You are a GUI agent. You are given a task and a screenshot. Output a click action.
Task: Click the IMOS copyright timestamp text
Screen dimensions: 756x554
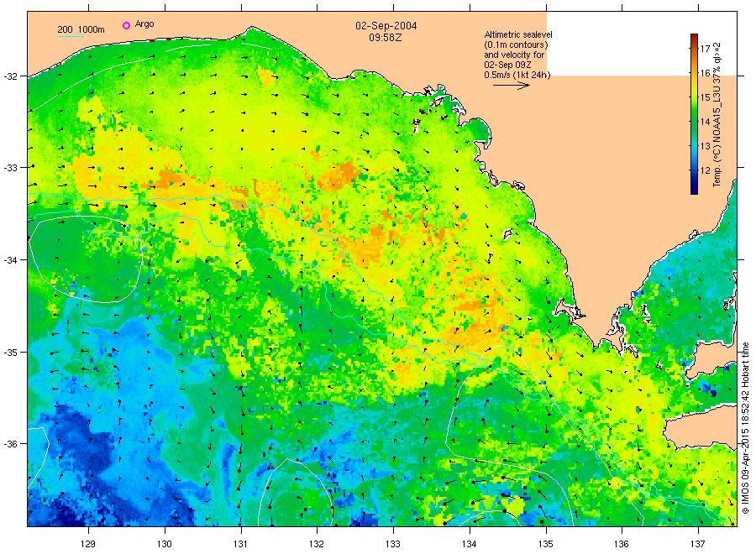coord(745,428)
